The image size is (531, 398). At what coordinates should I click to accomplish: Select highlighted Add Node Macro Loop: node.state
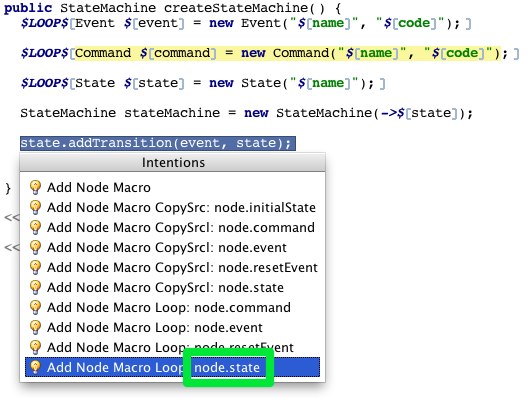click(x=172, y=367)
